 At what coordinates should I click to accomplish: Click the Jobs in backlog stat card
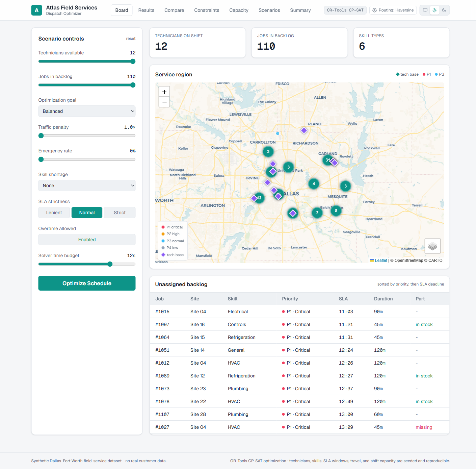pos(299,43)
